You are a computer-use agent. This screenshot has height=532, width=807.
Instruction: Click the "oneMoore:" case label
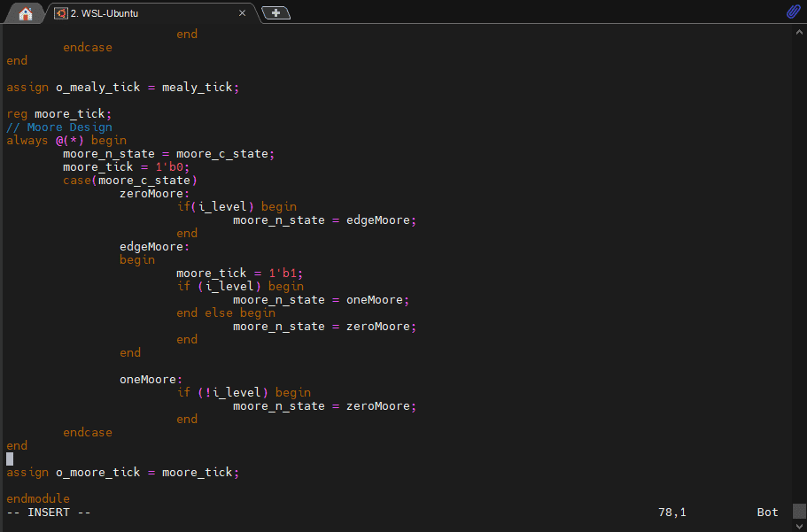pos(151,380)
